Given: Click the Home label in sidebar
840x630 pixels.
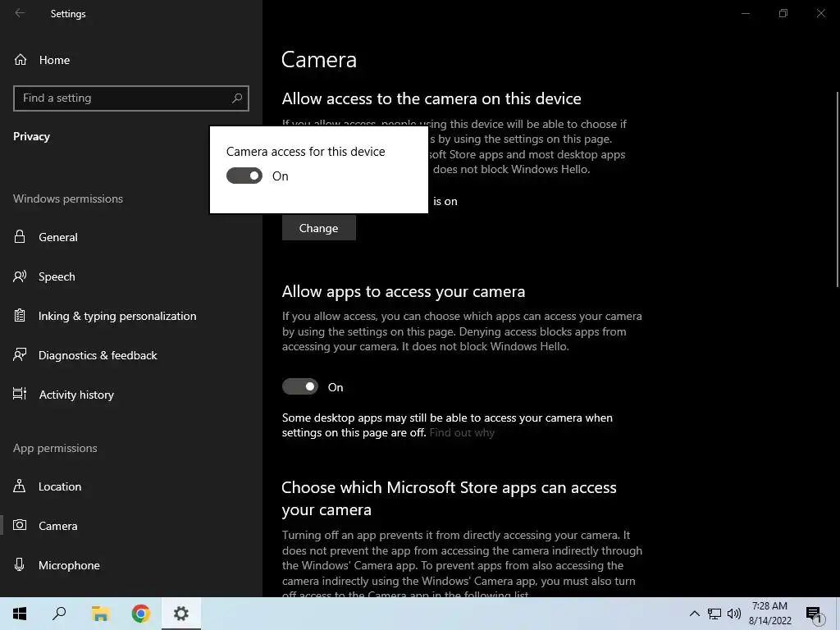Looking at the screenshot, I should click(54, 60).
